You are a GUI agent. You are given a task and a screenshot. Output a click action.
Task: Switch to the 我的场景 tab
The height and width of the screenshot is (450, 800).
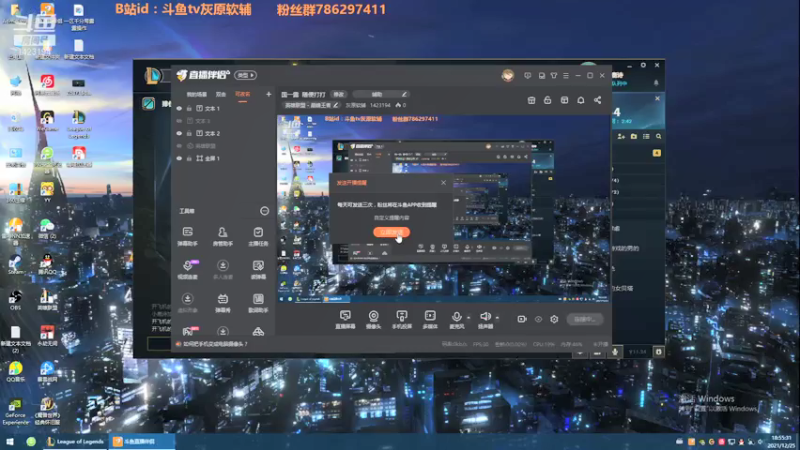point(196,94)
